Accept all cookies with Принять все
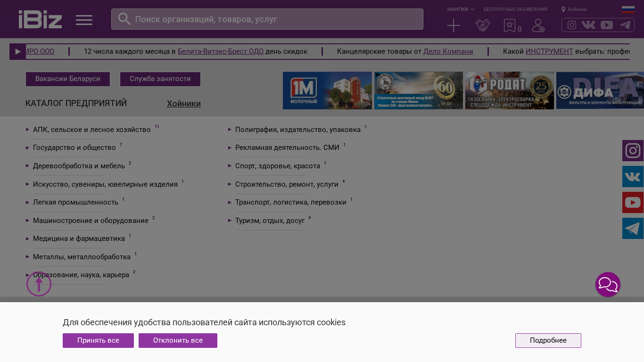This screenshot has width=644, height=362. point(98,340)
